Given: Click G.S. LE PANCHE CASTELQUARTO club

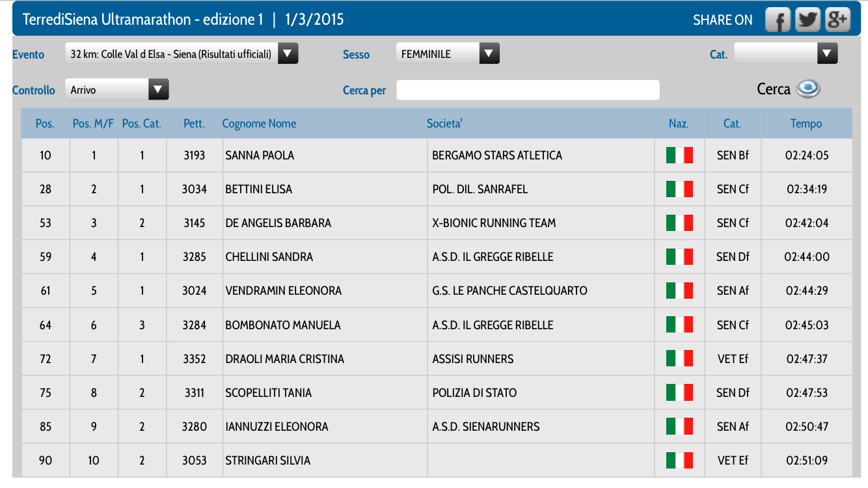Looking at the screenshot, I should 509,291.
